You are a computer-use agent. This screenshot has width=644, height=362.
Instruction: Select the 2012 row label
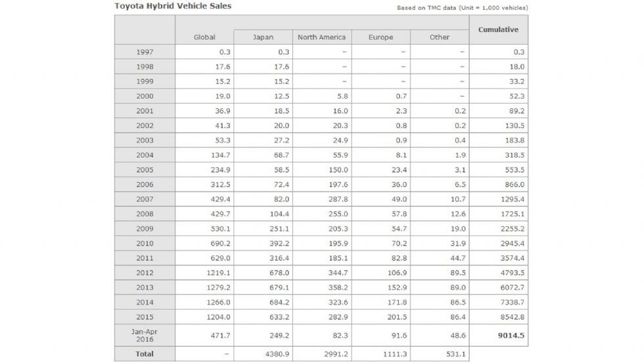[145, 273]
